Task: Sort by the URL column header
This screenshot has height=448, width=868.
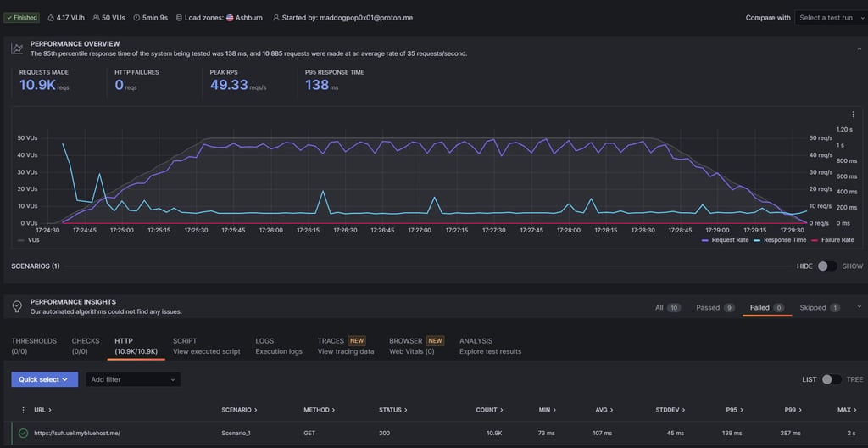Action: tap(42, 410)
